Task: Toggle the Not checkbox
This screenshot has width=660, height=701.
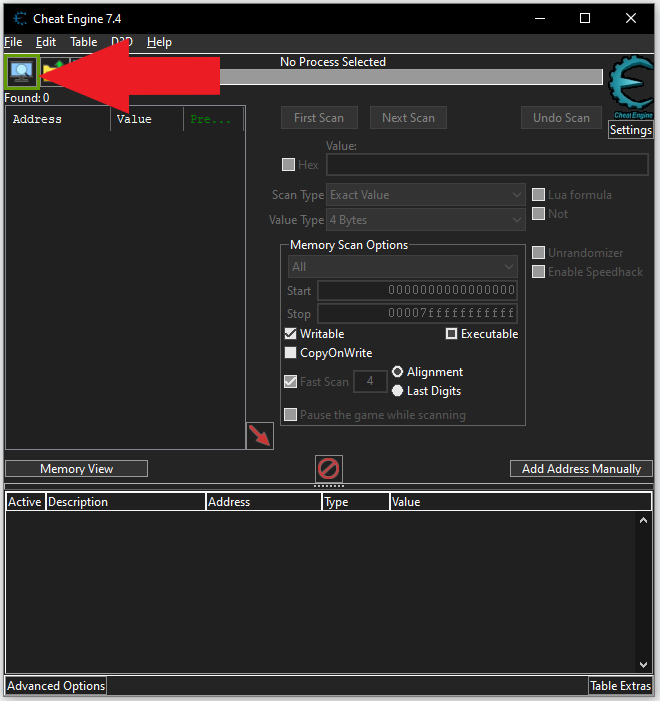Action: pyautogui.click(x=538, y=214)
